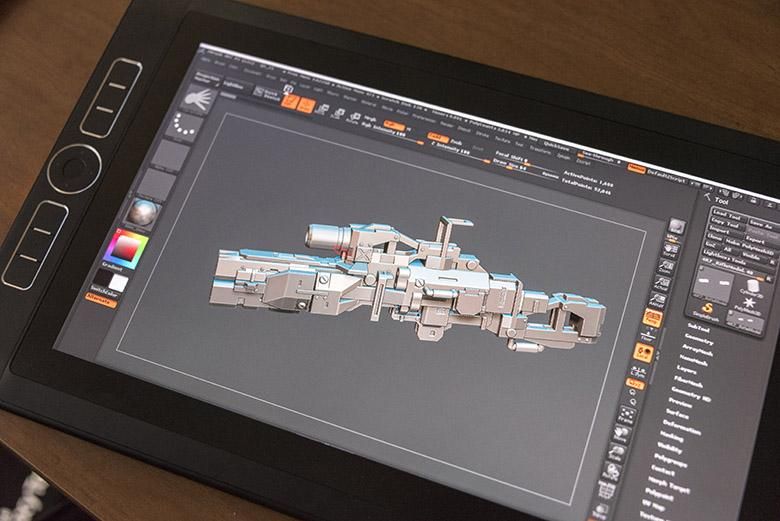Select the white main color swatch
This screenshot has width=780, height=521.
coord(118,283)
